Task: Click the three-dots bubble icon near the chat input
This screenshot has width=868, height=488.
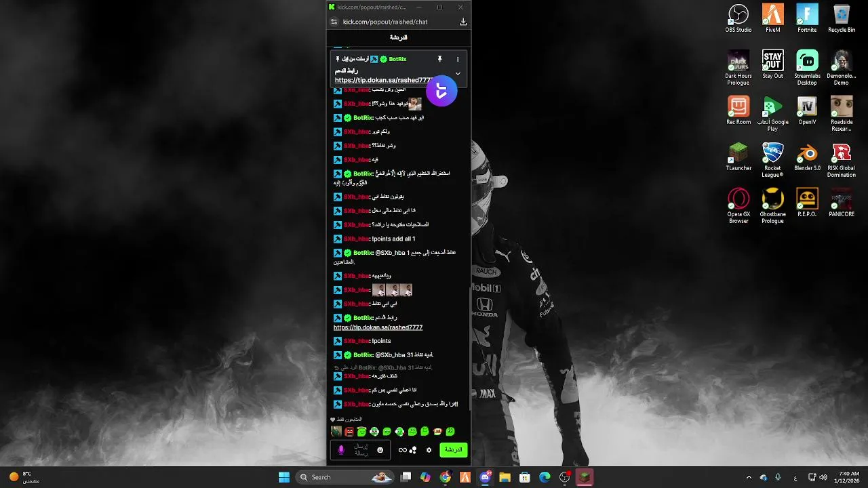Action: (412, 449)
